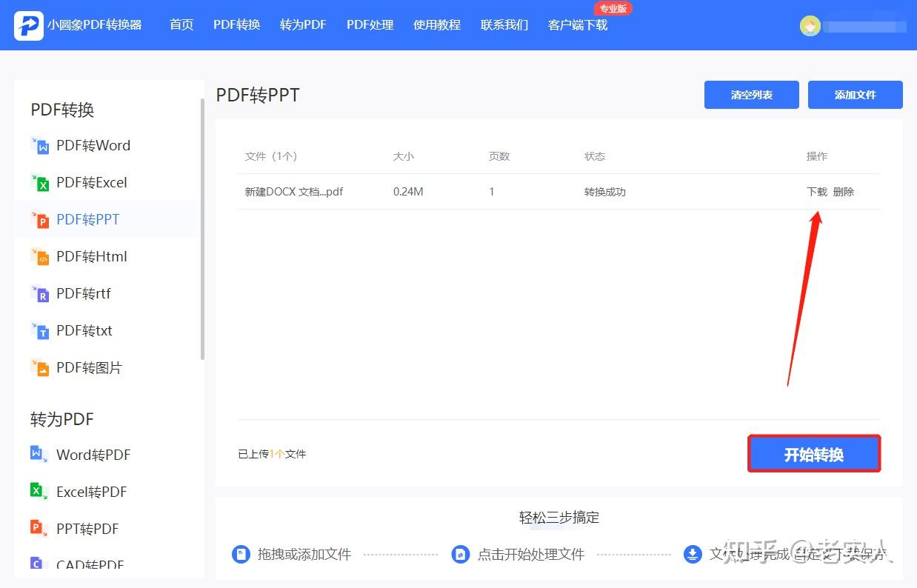Click the 清空列表 button
917x588 pixels.
[x=752, y=95]
